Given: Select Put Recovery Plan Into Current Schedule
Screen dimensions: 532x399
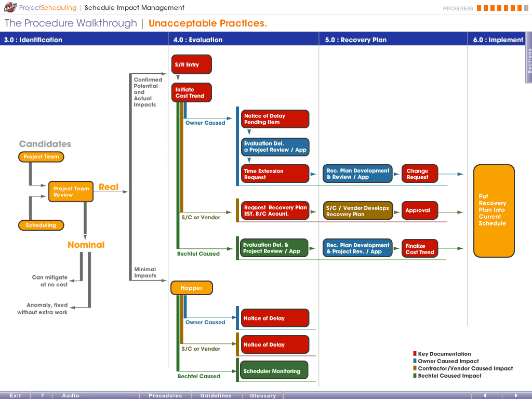Looking at the screenshot, I should pos(494,210).
